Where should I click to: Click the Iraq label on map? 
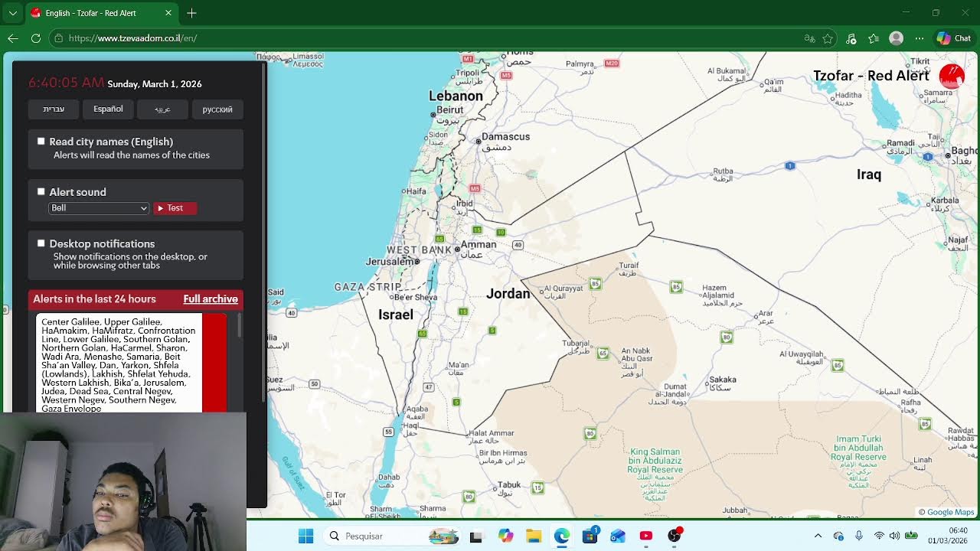coord(869,174)
